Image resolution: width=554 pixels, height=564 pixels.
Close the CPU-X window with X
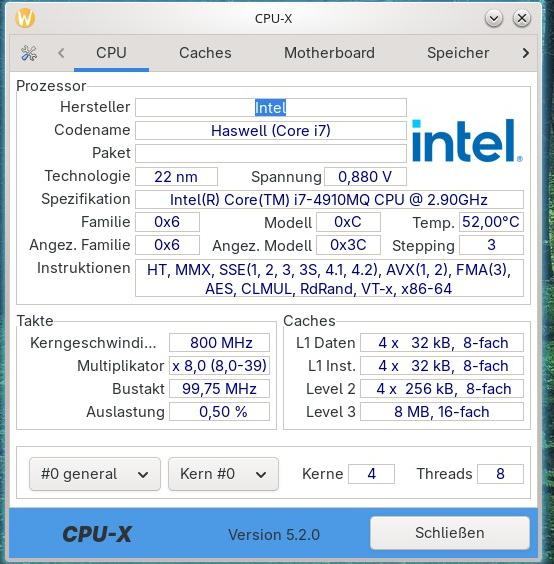pos(522,18)
